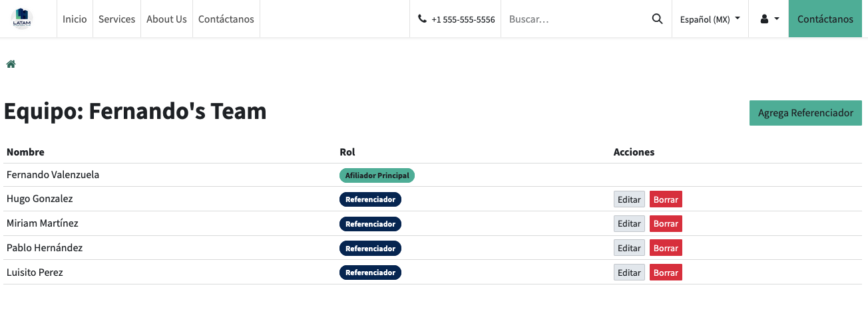Click the Buscar search input field
868x329 pixels.
click(572, 19)
